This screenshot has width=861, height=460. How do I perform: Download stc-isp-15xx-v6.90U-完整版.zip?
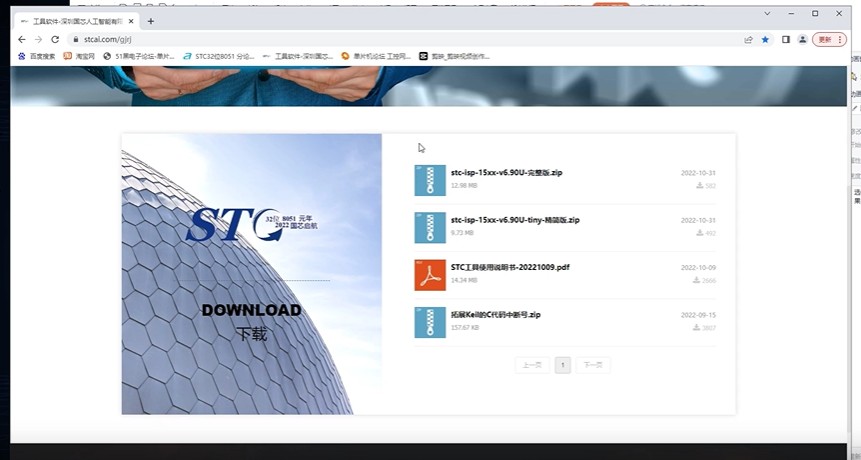[506, 172]
